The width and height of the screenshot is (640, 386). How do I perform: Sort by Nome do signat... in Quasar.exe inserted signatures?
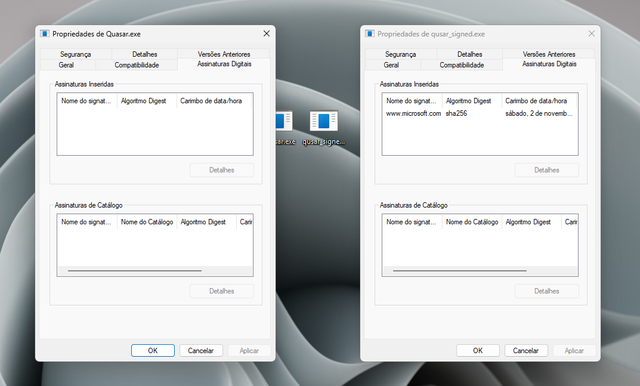pos(87,101)
